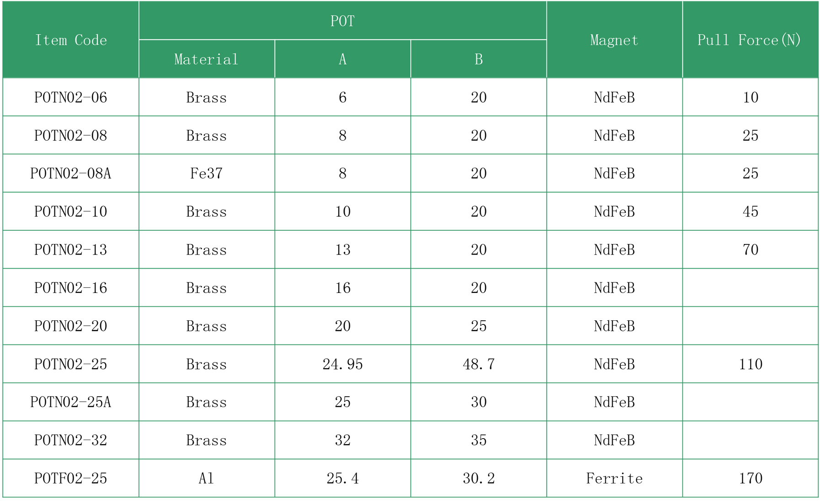The image size is (823, 504).
Task: Click the POTN02-32 item code cell
Action: coord(71,440)
